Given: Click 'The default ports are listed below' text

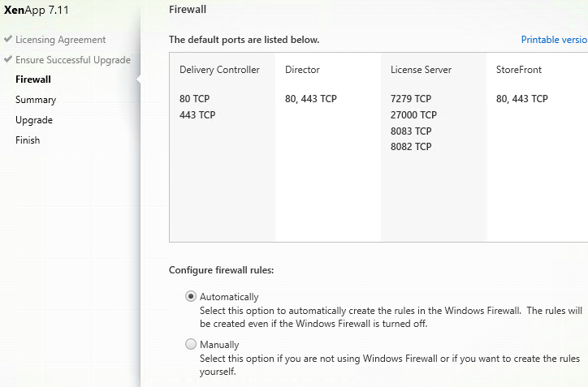Looking at the screenshot, I should (244, 40).
